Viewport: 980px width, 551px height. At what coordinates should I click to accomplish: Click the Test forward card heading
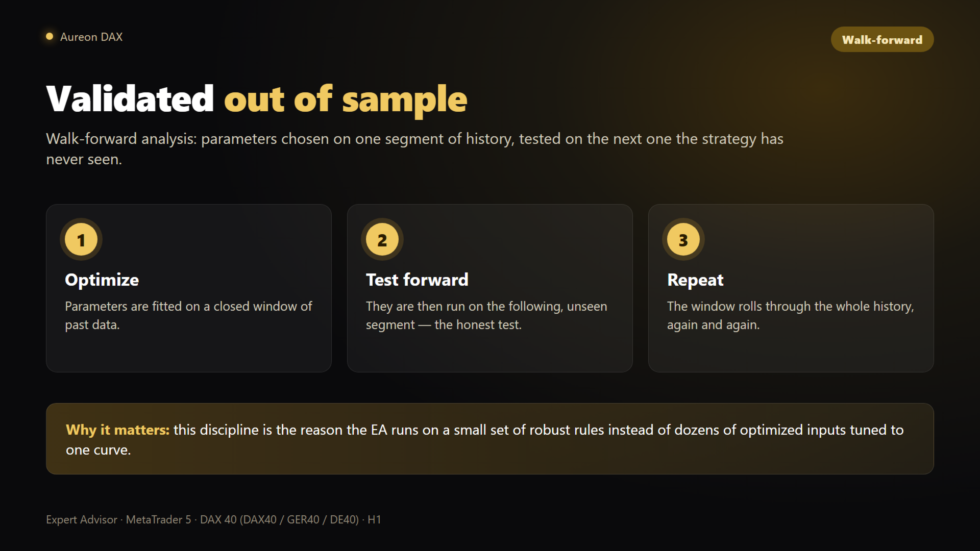click(417, 280)
